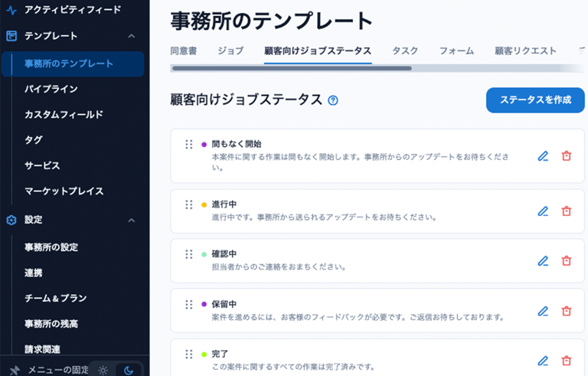The width and height of the screenshot is (588, 376).
Task: Click the help icon beside 顧客向けジョブステータス heading
Action: click(333, 100)
